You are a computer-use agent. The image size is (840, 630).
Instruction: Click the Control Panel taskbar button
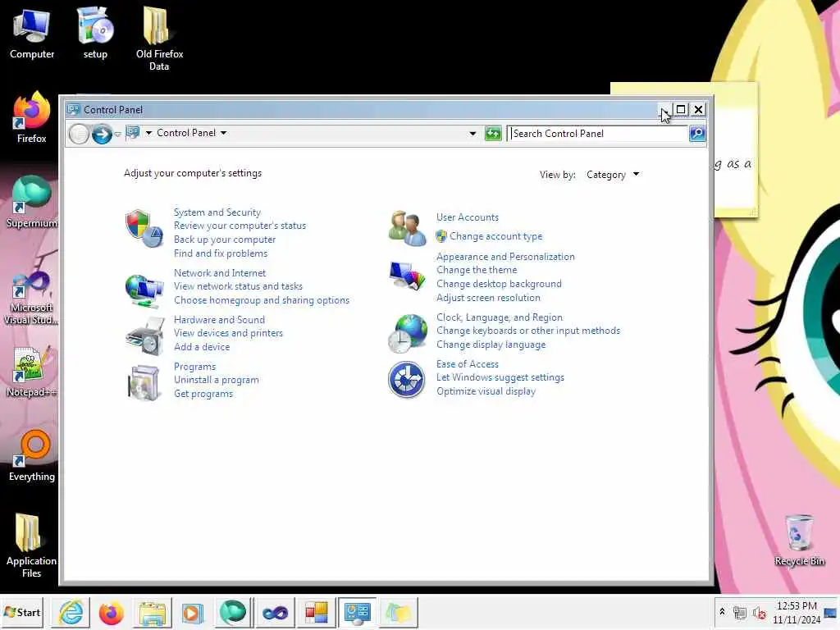[358, 612]
